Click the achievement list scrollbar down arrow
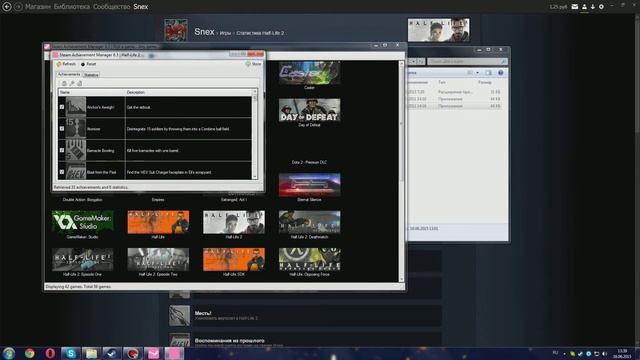 point(255,176)
